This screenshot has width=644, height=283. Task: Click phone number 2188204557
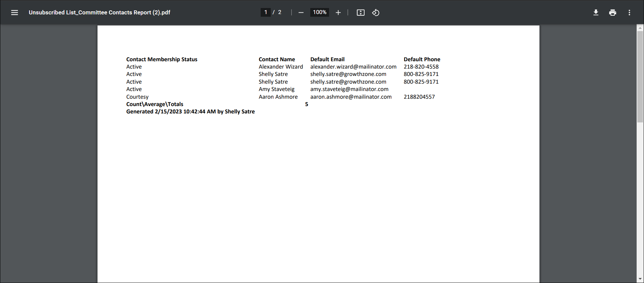click(419, 97)
